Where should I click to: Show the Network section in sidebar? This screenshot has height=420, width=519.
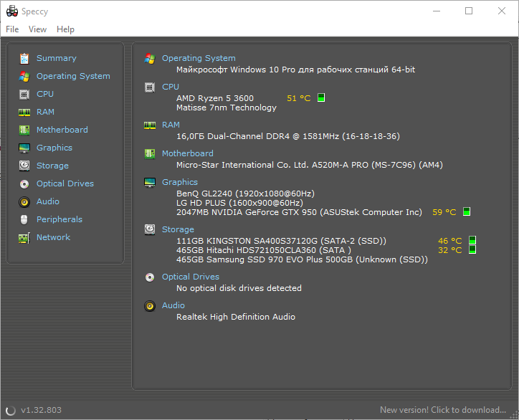[x=53, y=237]
